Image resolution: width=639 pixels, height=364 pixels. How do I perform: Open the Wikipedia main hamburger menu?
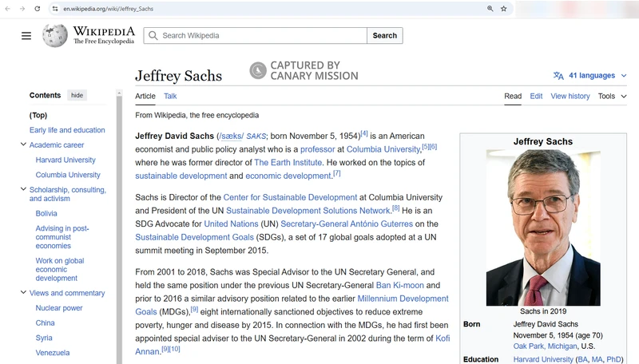point(26,36)
